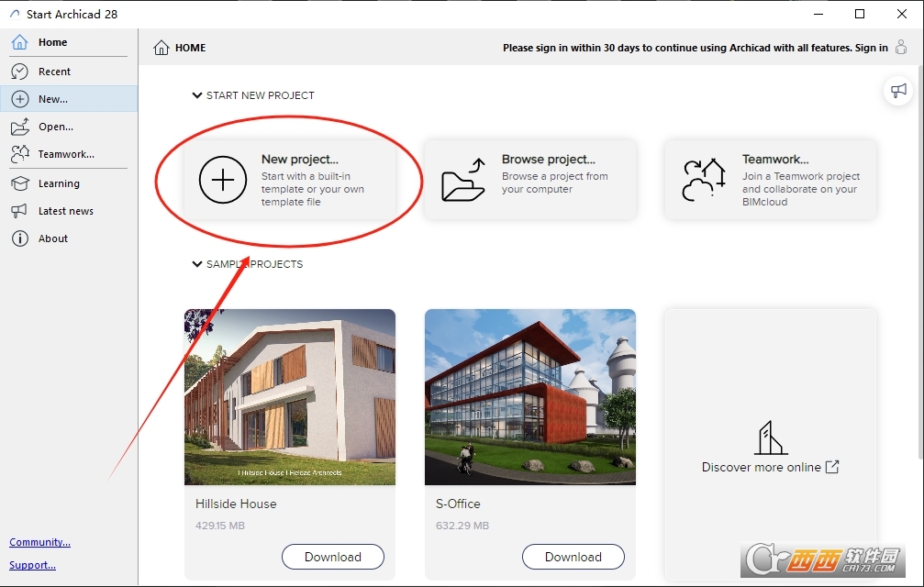This screenshot has height=587, width=924.
Task: Open the Community... link
Action: (x=40, y=542)
